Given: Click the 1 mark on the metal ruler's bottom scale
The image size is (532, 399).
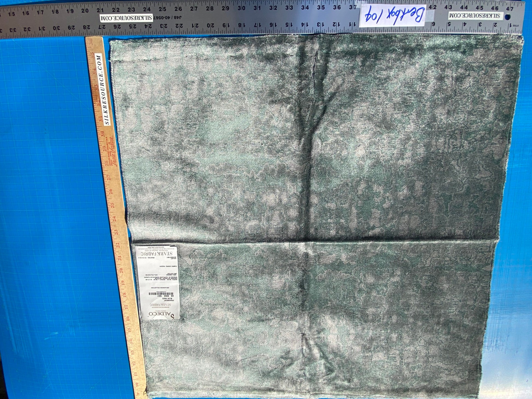Looking at the screenshot, I should click(x=510, y=25).
